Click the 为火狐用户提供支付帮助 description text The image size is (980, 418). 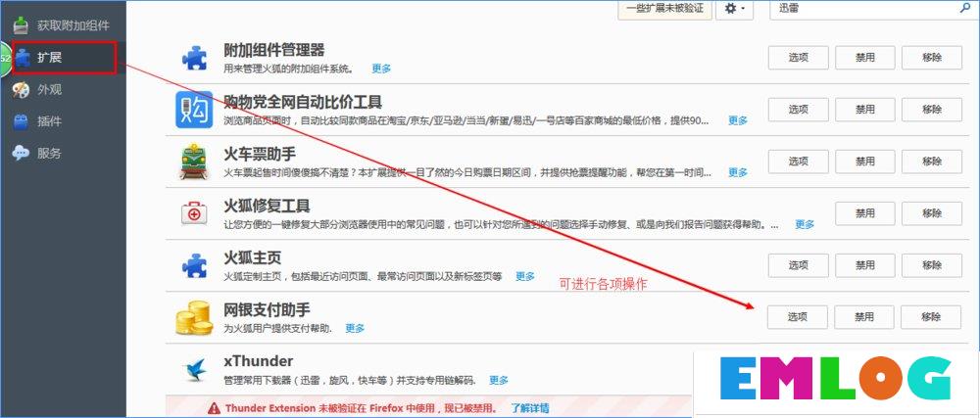(x=278, y=328)
